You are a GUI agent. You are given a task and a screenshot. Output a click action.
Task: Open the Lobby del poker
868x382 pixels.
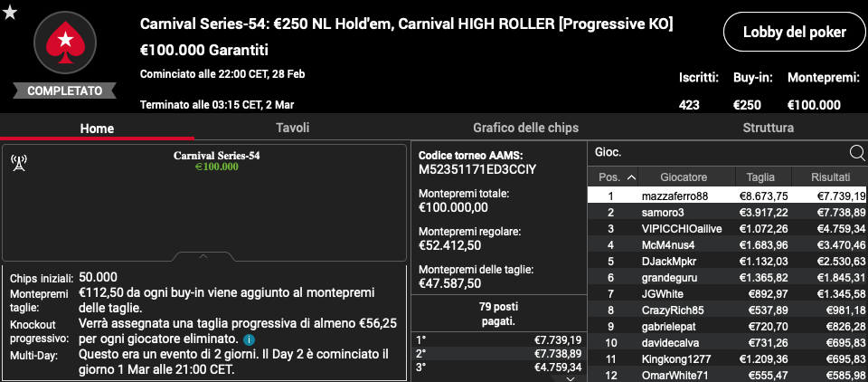coord(795,33)
